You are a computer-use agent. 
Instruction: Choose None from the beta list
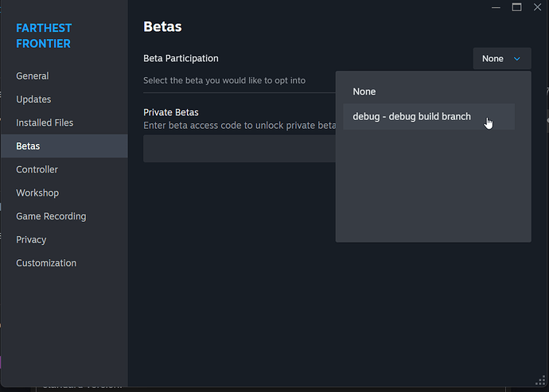pos(364,91)
